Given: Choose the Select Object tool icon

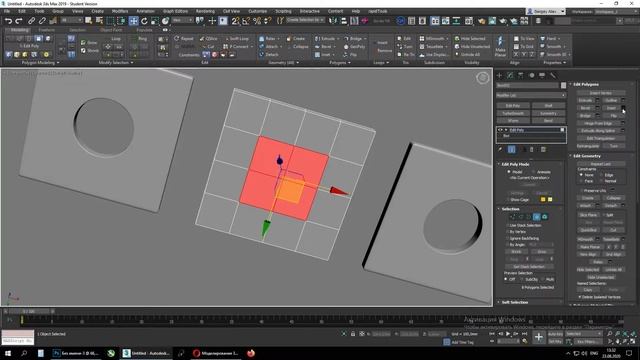Looking at the screenshot, I should tap(88, 21).
